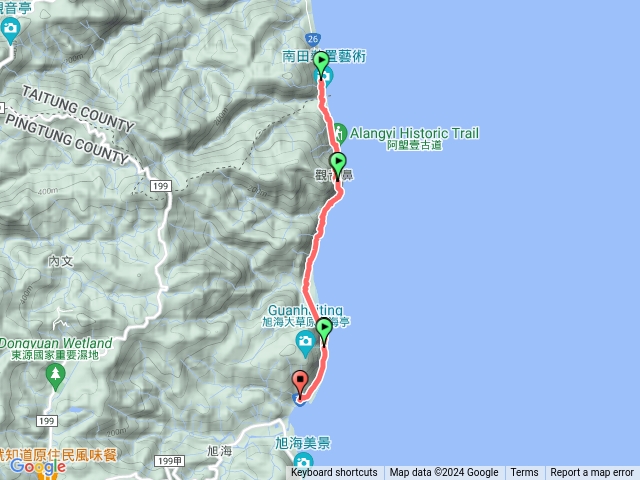Click the 199甲 road shield
This screenshot has width=640, height=480.
(170, 461)
